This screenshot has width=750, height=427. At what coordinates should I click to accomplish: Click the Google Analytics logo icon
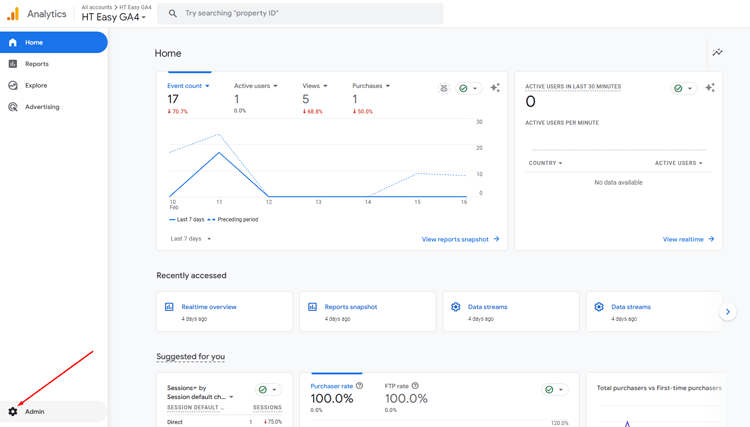[x=13, y=14]
